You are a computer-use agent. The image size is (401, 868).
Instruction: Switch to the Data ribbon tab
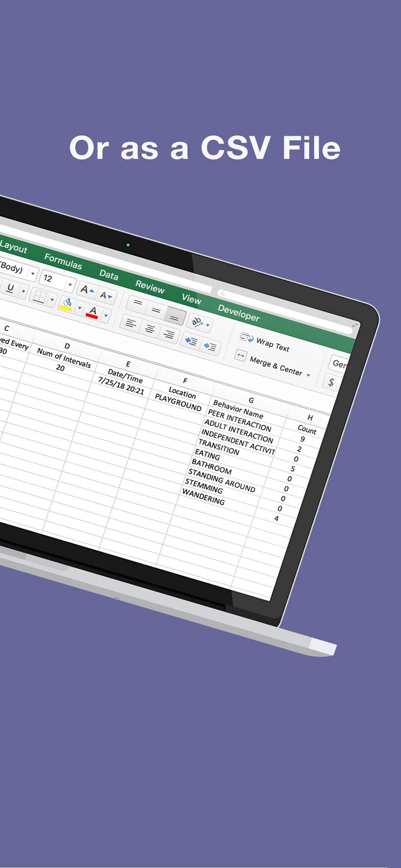pos(108,275)
